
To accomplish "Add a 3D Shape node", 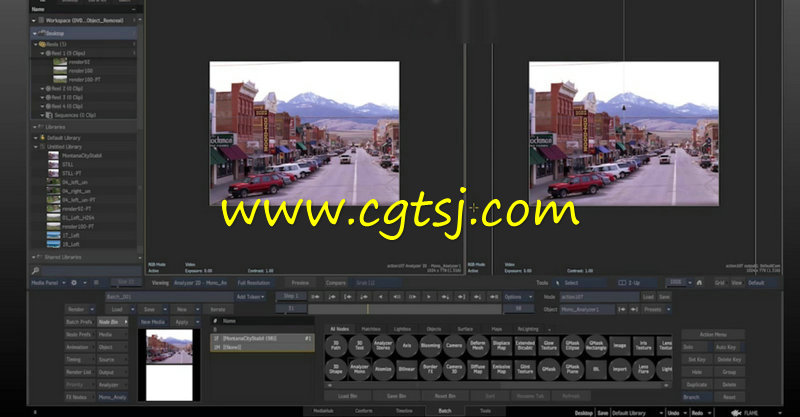I will [x=336, y=369].
